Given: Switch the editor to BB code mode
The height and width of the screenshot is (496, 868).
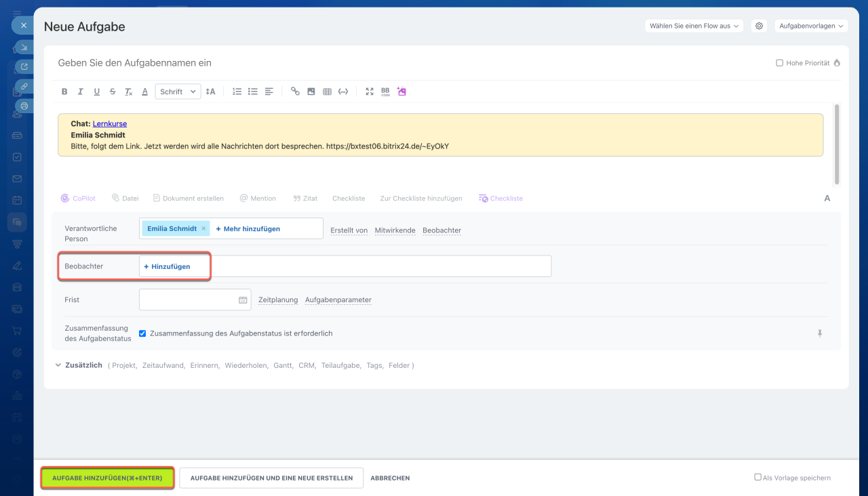Looking at the screenshot, I should pyautogui.click(x=385, y=91).
